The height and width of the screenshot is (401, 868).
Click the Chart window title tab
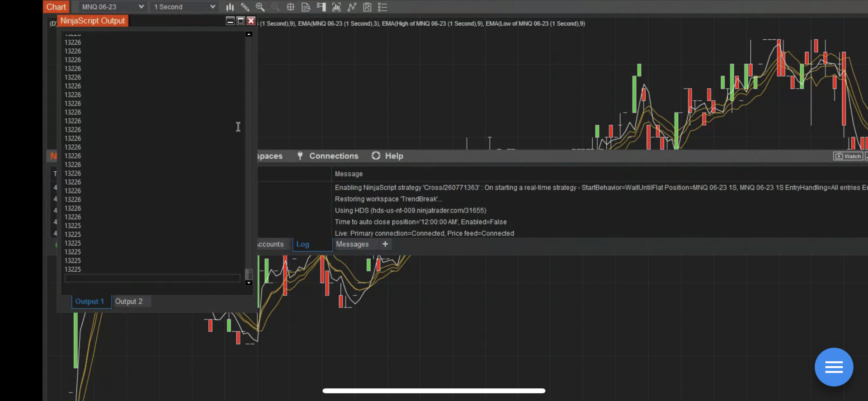(56, 7)
